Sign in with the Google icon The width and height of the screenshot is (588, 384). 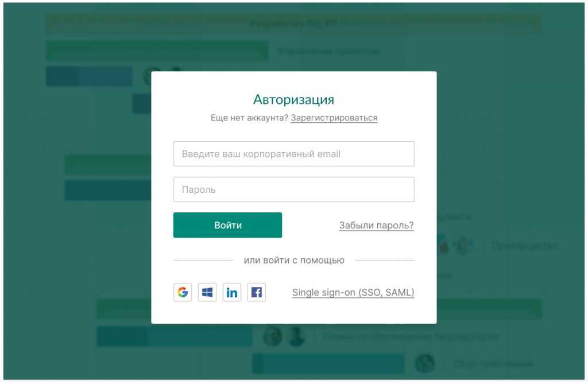[x=183, y=292]
